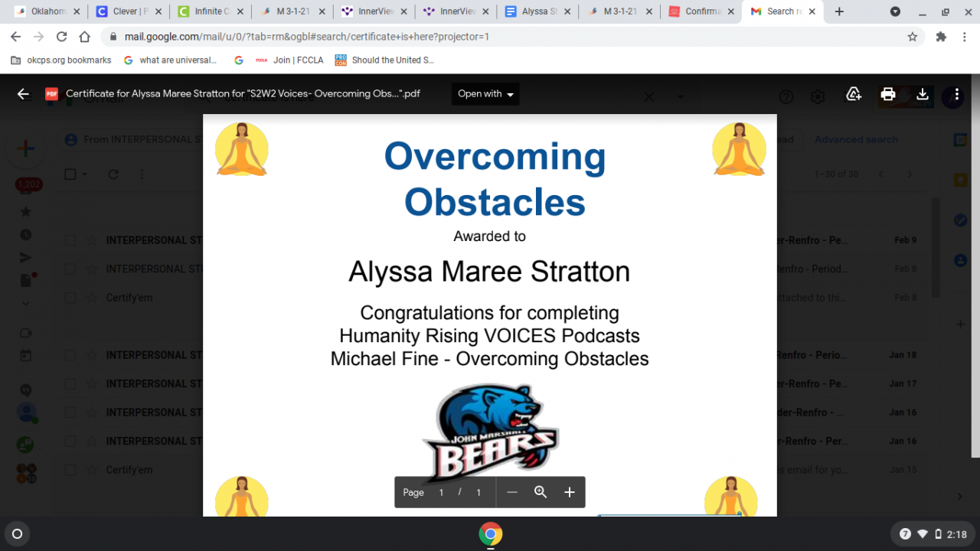Screen dimensions: 980x551
Task: Click the PDF file name in the header
Action: pos(243,94)
